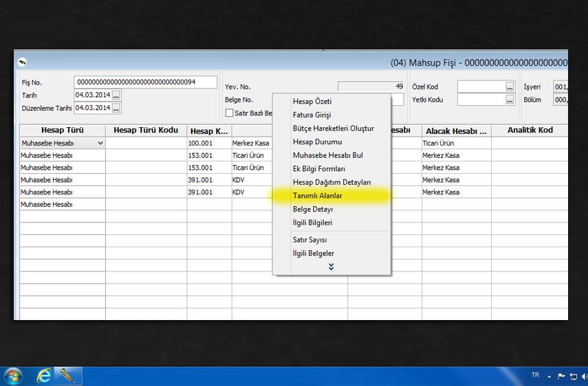Select Hesap Özeti from the context menu
Image resolution: width=588 pixels, height=386 pixels.
(312, 102)
